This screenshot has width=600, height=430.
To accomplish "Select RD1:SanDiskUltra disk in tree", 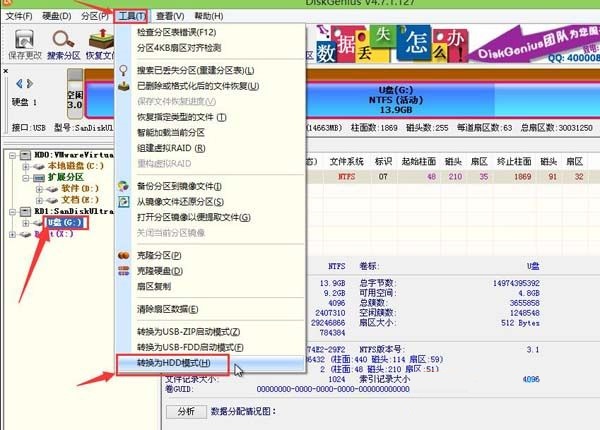I will pyautogui.click(x=74, y=211).
